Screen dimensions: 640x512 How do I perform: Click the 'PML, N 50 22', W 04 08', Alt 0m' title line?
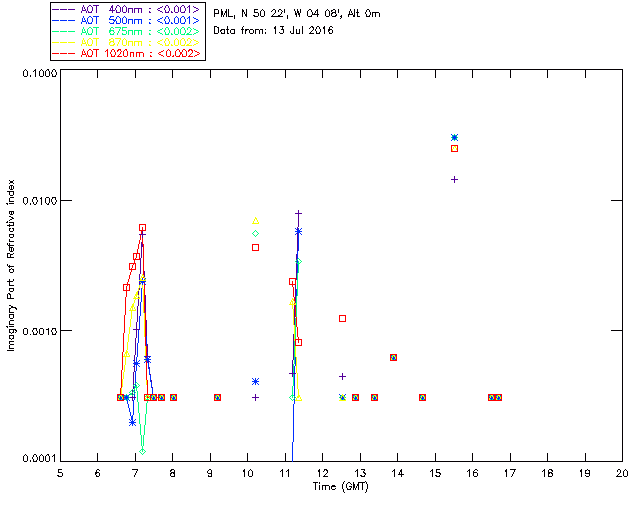(x=297, y=14)
